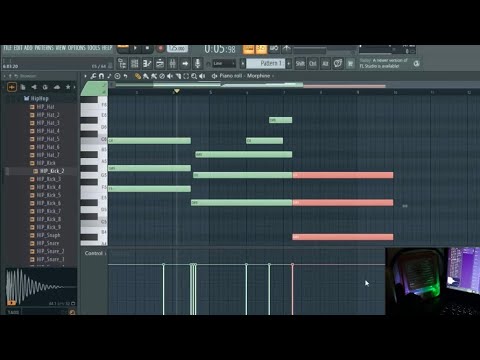Select the dashed-box Select tool in piano roll

pos(186,76)
